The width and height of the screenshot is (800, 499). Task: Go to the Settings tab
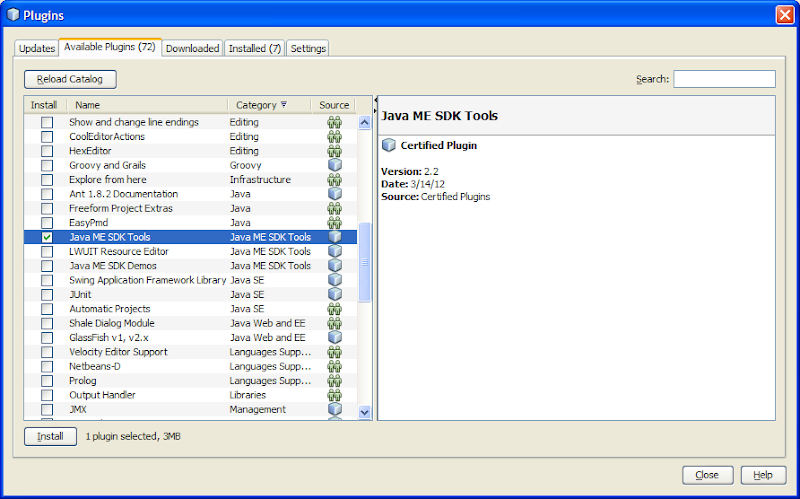(308, 48)
